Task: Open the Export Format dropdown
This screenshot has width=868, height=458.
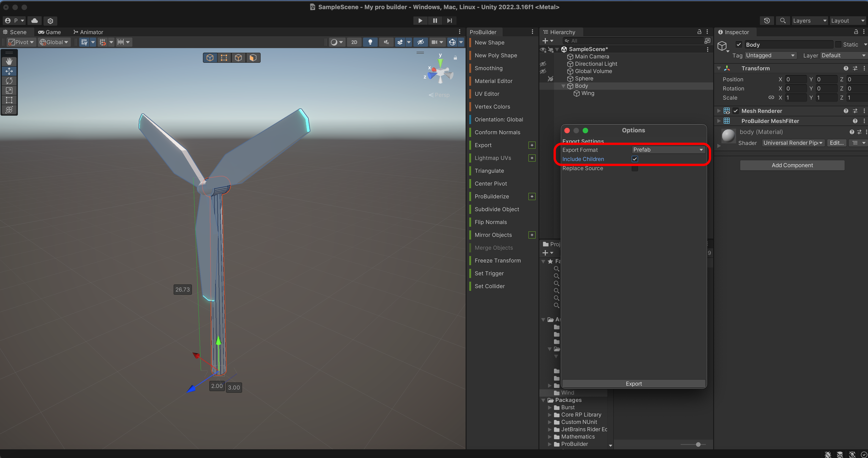Action: (x=668, y=150)
